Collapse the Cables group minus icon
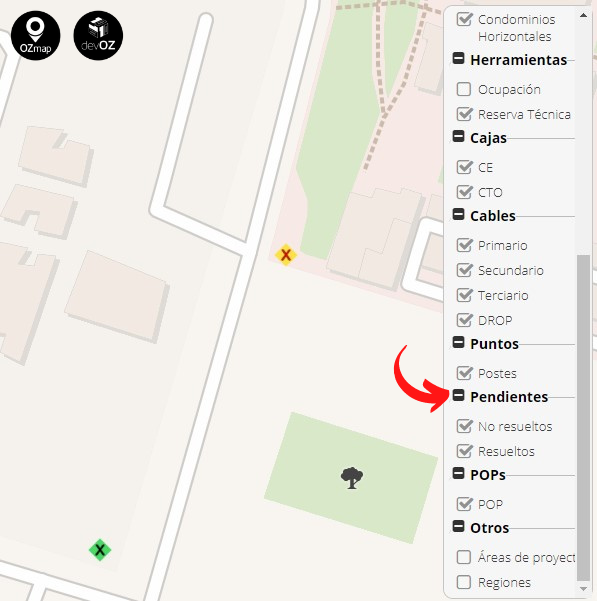This screenshot has height=601, width=597. 458,214
